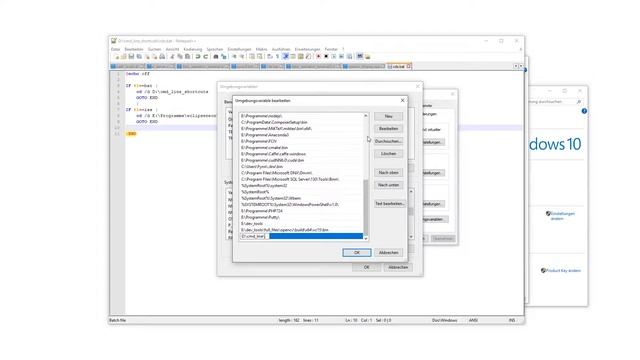
Task: Click the Print icon in Notepad++ toolbar
Action: coord(162,56)
